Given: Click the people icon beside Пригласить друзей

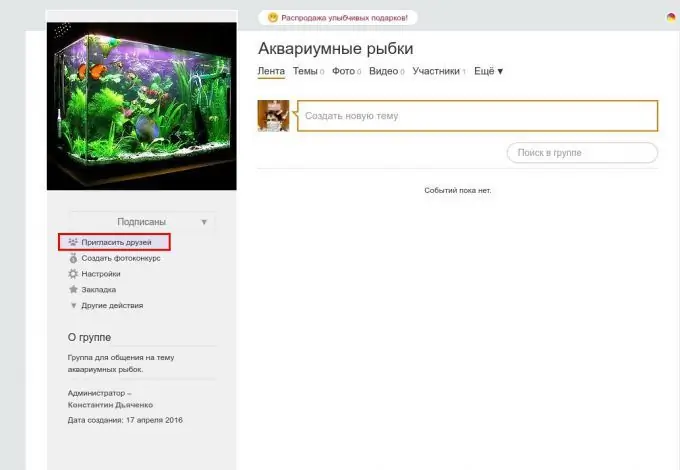Looking at the screenshot, I should pyautogui.click(x=72, y=242).
